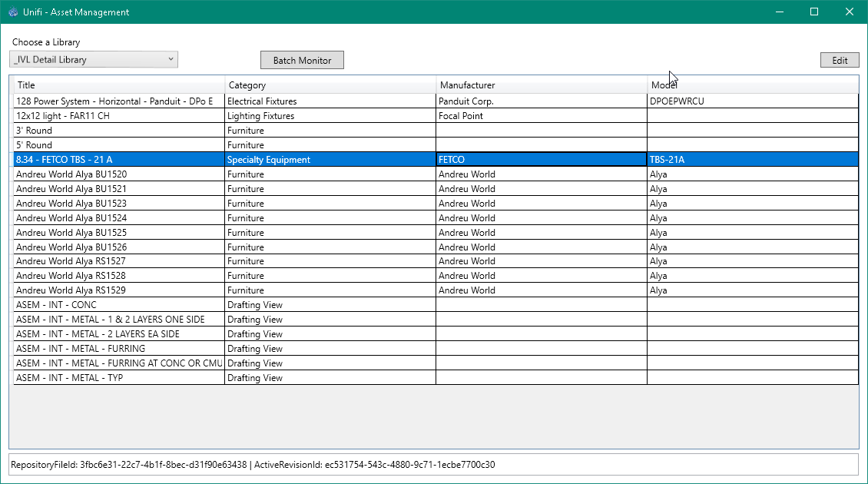Maximize the Asset Management window

point(813,12)
